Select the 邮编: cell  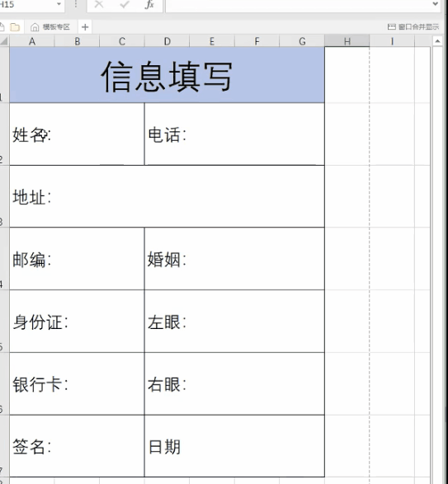(77, 259)
